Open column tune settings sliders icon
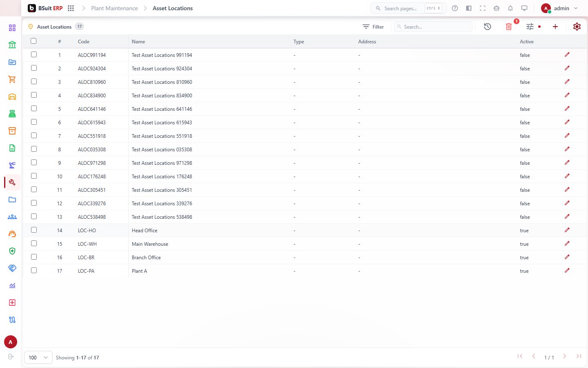588x368 pixels. [x=530, y=27]
